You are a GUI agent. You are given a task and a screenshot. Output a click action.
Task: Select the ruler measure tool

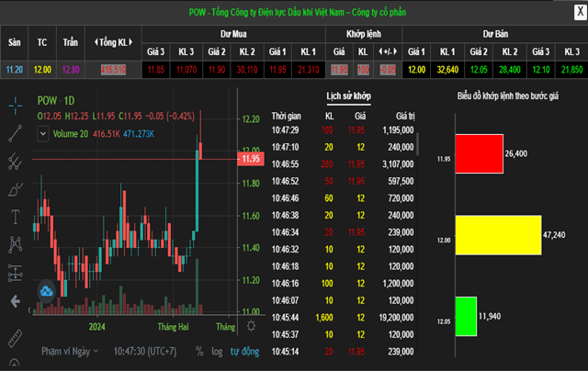click(16, 338)
